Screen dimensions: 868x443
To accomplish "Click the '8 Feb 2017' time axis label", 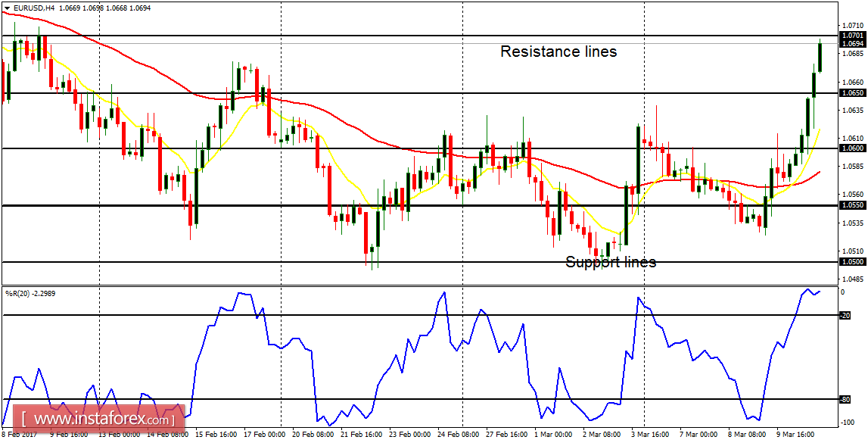I will [x=20, y=435].
